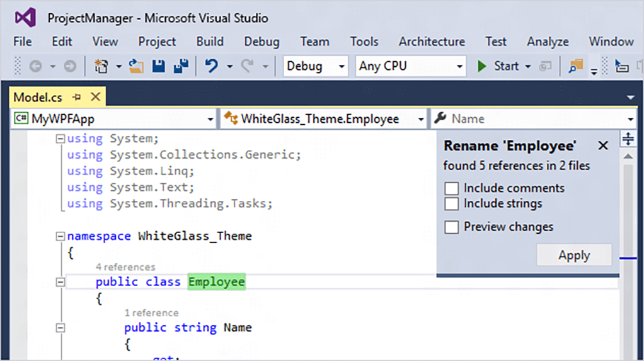The height and width of the screenshot is (361, 644).
Task: Click the New Project toolbar icon
Action: [101, 66]
